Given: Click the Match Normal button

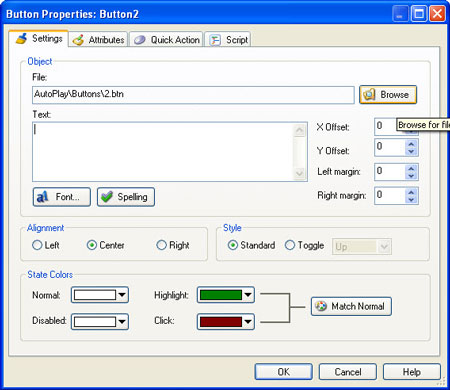Looking at the screenshot, I should pyautogui.click(x=351, y=306).
